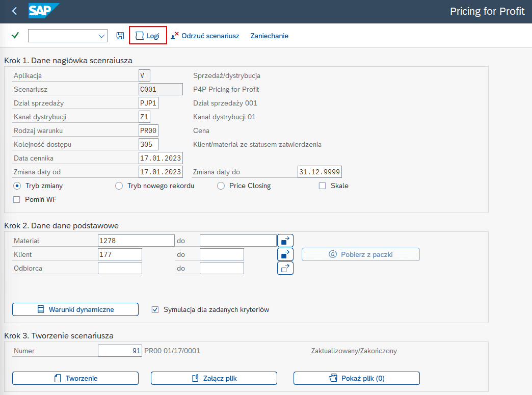This screenshot has width=532, height=395.
Task: Click the Załącz plik button
Action: (x=214, y=378)
